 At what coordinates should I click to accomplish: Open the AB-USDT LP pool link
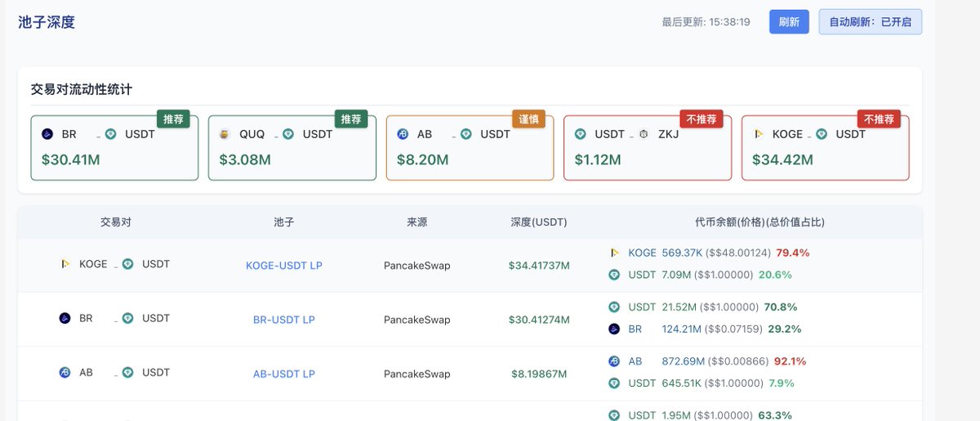click(284, 374)
